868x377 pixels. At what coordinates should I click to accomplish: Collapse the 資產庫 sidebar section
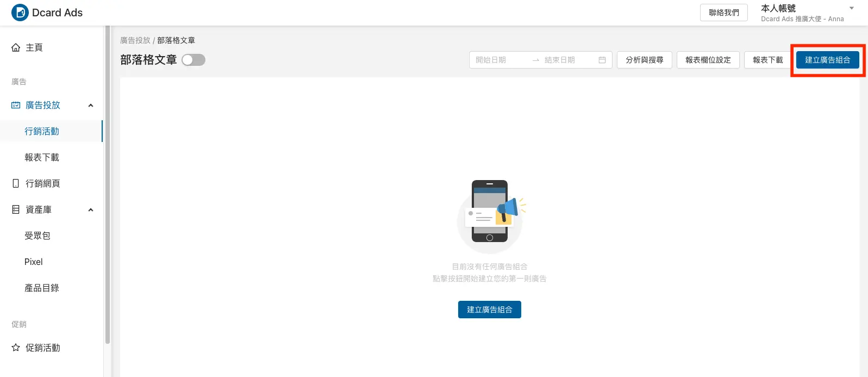pyautogui.click(x=91, y=210)
